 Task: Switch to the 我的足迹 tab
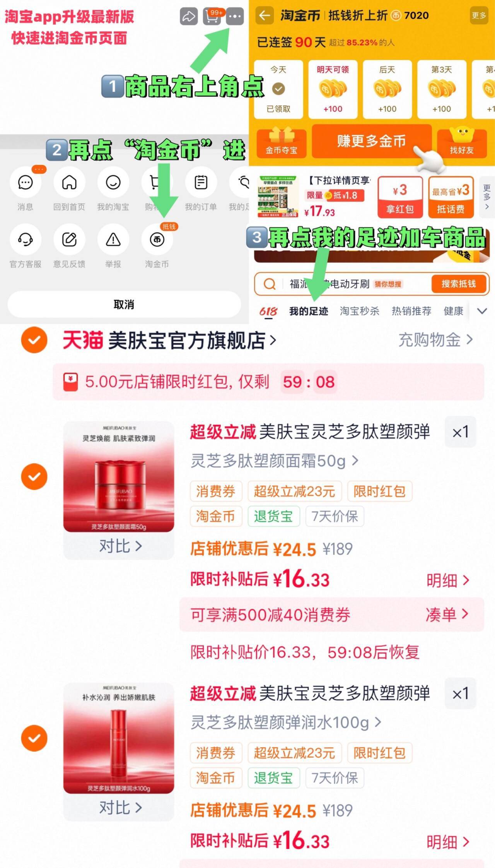(309, 311)
